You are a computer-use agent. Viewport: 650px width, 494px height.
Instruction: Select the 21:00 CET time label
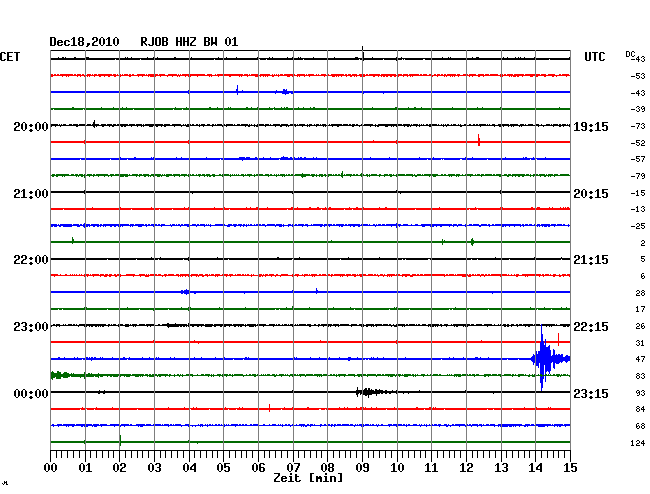tap(31, 194)
